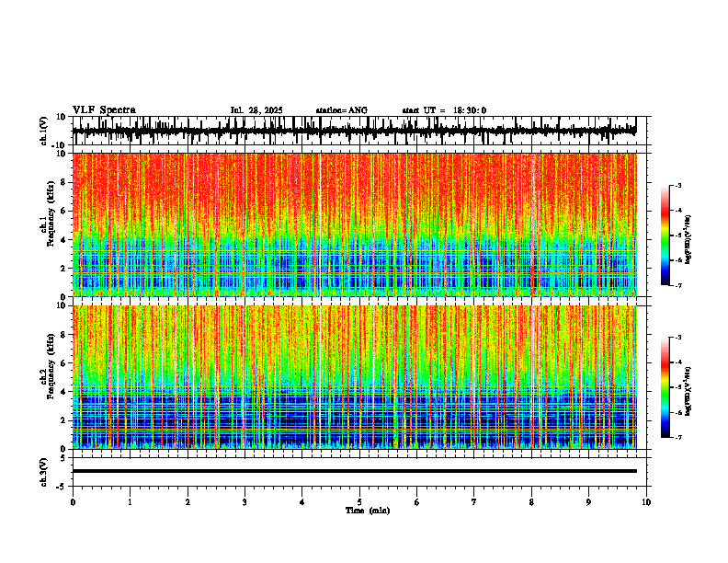Click the "6" kHz tick on ch.1 frequency axis
Screen dimensions: 728x563
click(x=63, y=211)
